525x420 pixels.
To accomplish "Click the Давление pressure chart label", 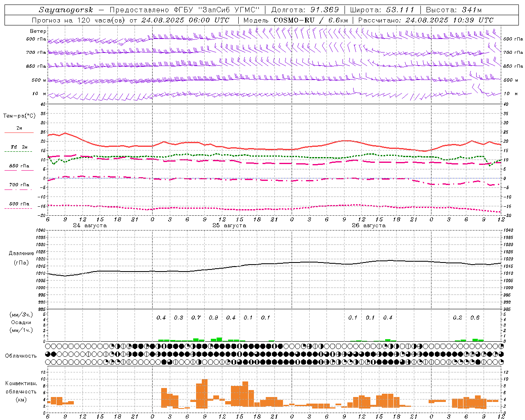I will click(21, 253).
